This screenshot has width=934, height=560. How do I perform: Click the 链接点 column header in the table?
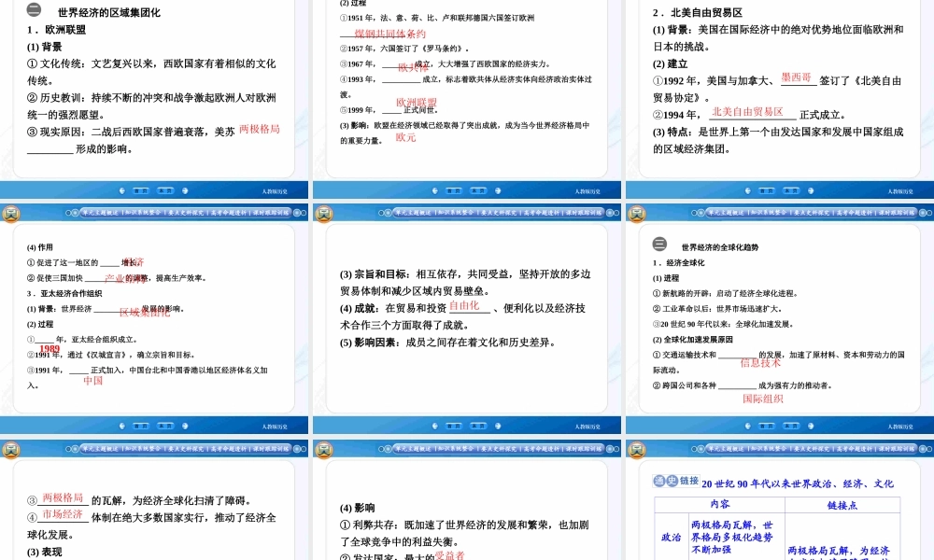point(842,505)
